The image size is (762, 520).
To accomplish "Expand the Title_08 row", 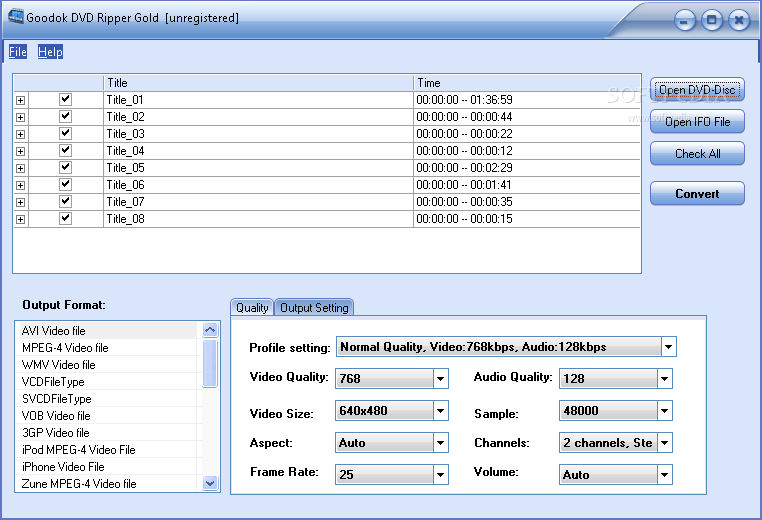I will (x=20, y=220).
